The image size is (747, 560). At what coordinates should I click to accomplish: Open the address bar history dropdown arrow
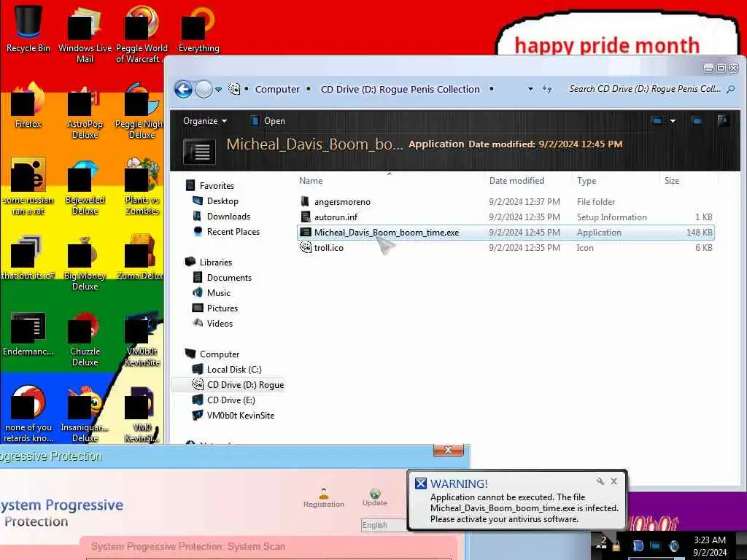530,89
